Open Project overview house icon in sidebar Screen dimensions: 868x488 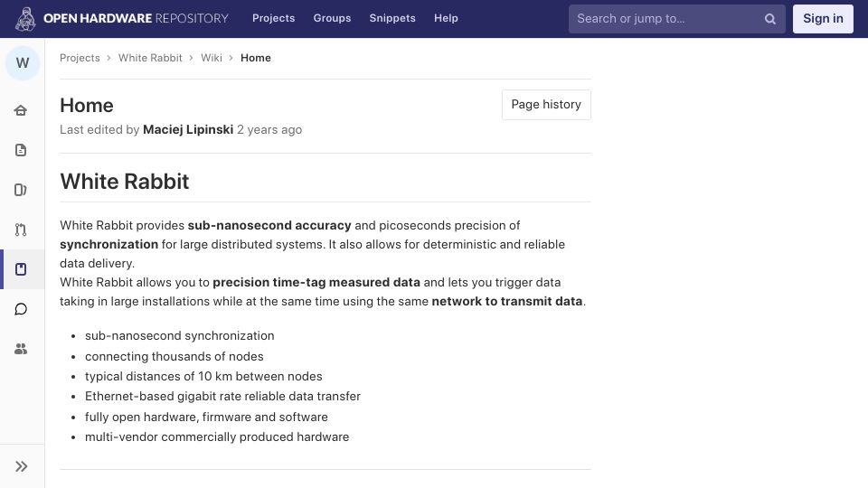tap(21, 110)
